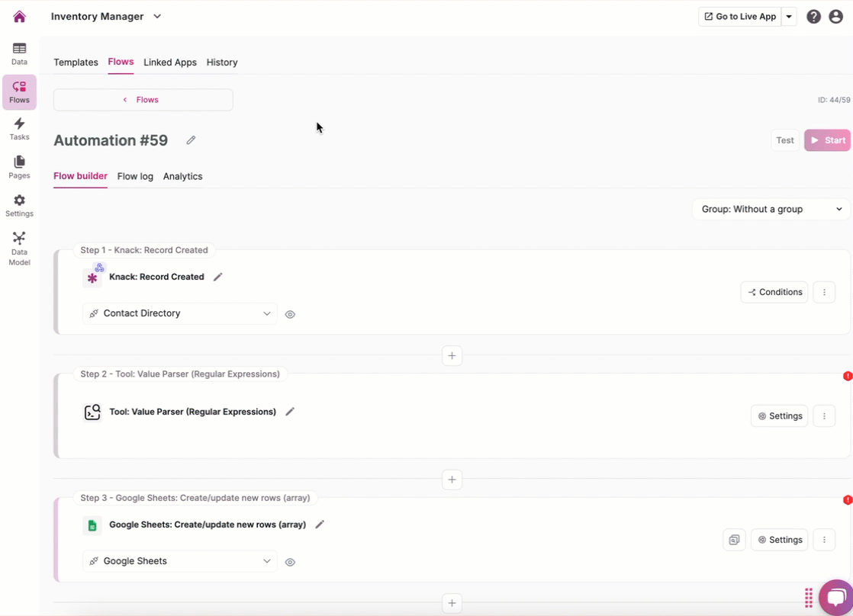853x616 pixels.
Task: Open Conditions for Step 1
Action: pos(774,292)
